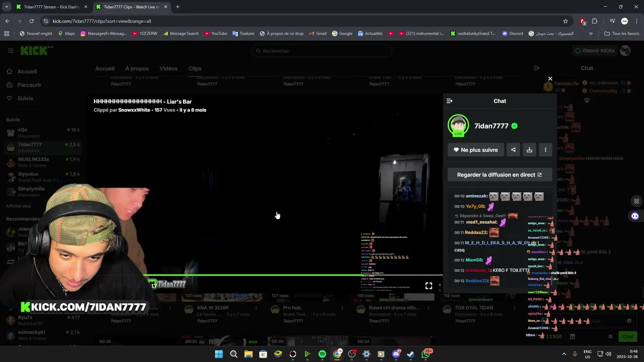644x362 pixels.
Task: Open the tab search dropdown arrow
Action: tap(7, 7)
